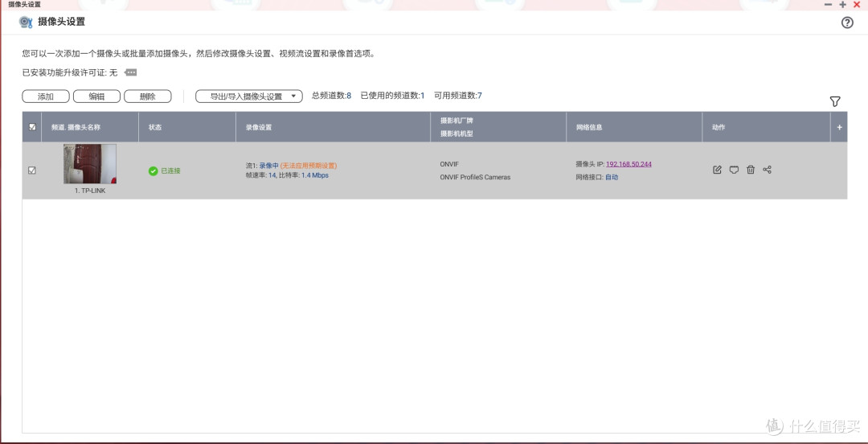Click the 可用频道数:7 text
868x444 pixels.
click(458, 96)
